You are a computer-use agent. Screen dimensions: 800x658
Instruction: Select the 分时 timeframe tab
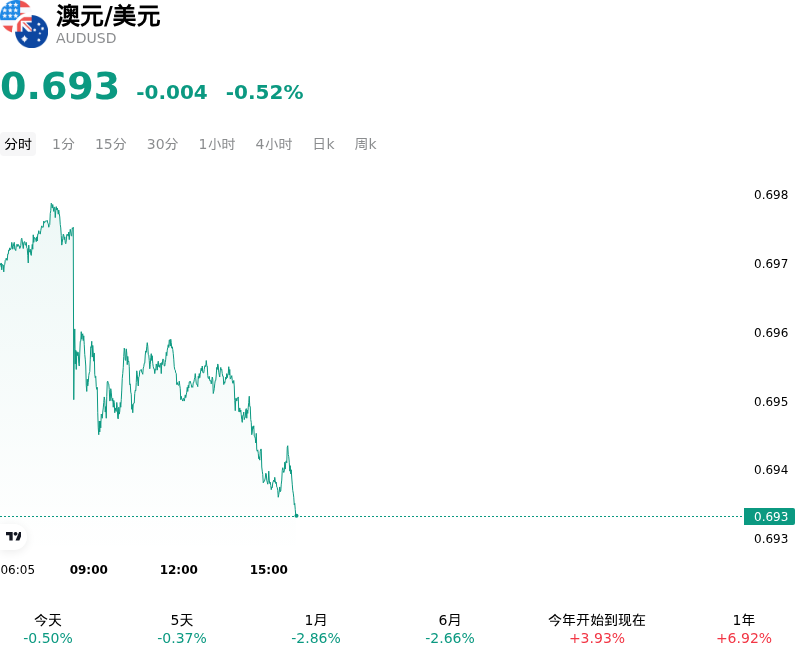coord(18,144)
